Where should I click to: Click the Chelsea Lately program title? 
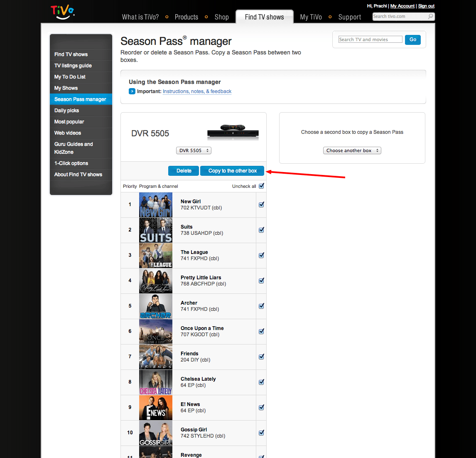[x=198, y=379]
